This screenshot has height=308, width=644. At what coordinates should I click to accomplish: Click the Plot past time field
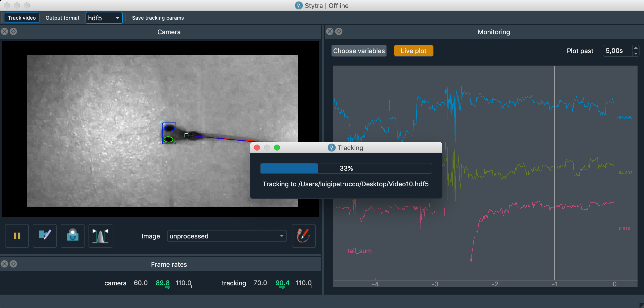coord(617,51)
